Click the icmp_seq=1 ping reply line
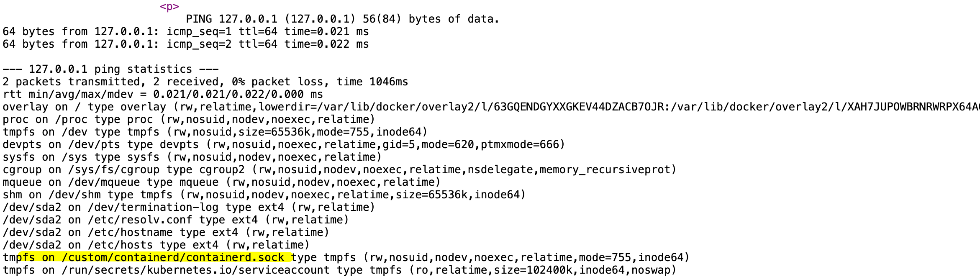The image size is (980, 277). pyautogui.click(x=185, y=32)
